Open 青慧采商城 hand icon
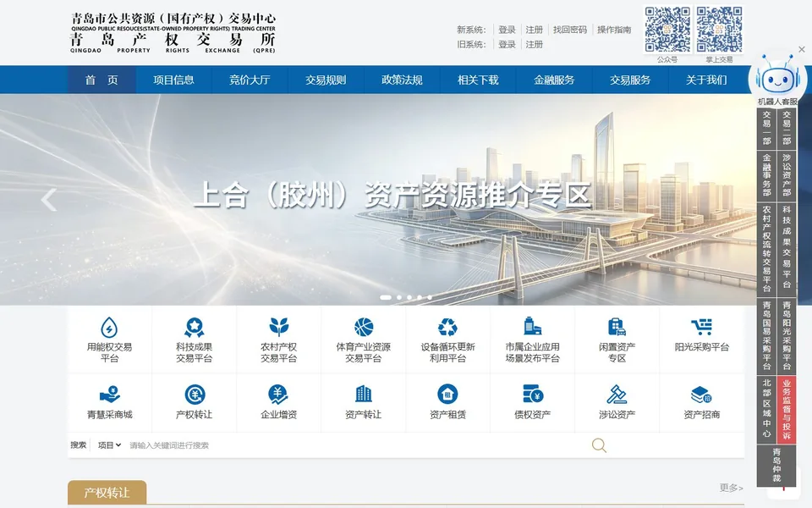The height and width of the screenshot is (508, 812). coord(109,395)
